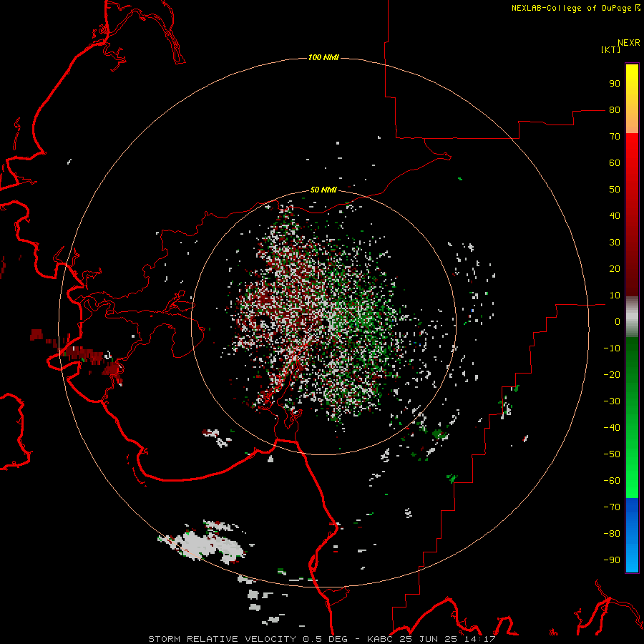Select the -50 value on velocity scale

(612, 454)
